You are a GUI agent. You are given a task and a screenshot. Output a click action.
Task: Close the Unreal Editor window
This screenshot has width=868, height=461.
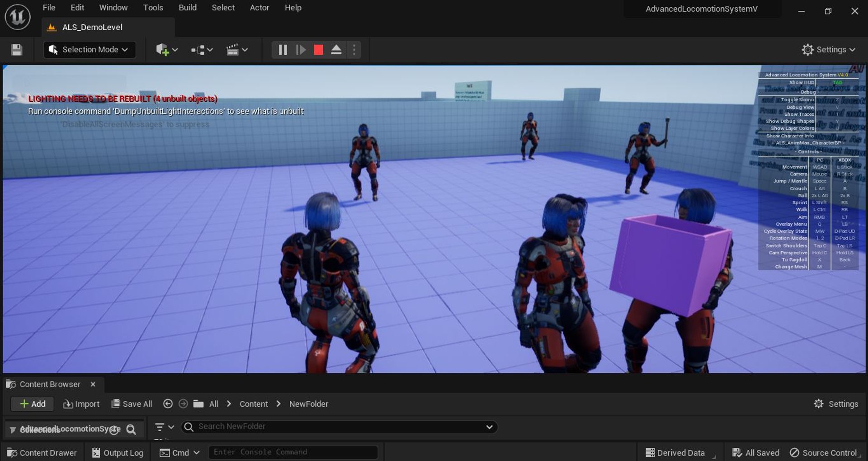pyautogui.click(x=854, y=11)
